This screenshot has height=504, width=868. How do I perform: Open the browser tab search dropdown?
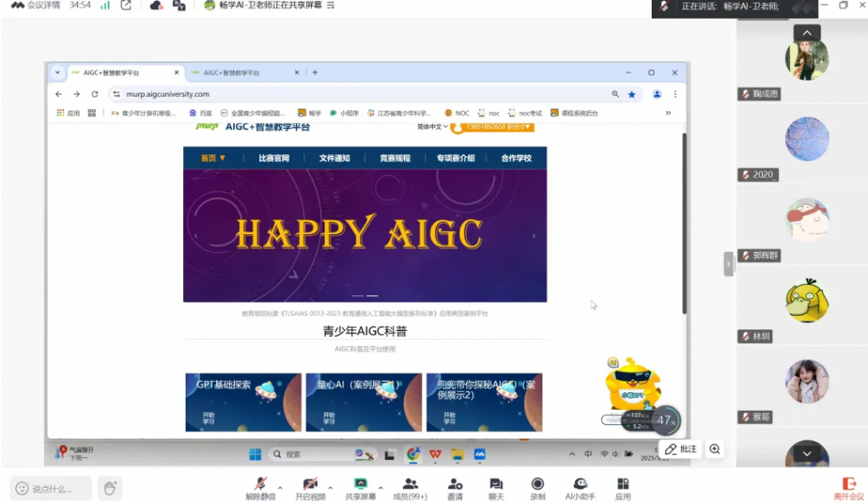pos(57,73)
